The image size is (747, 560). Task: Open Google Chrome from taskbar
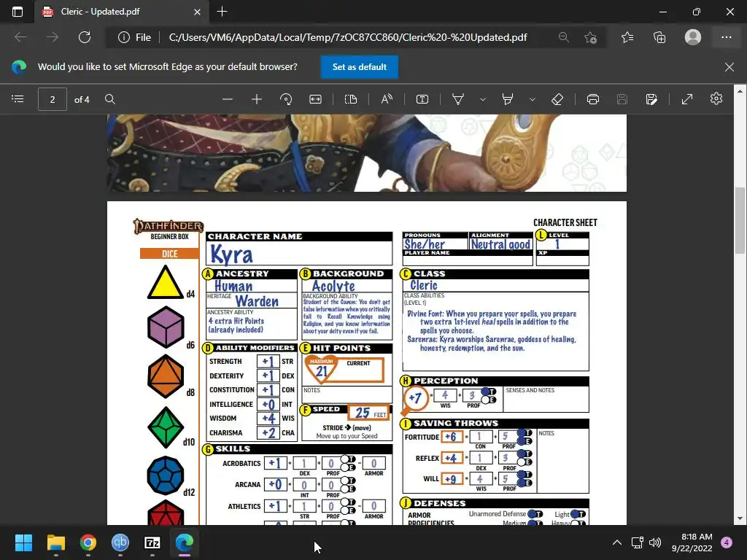click(88, 542)
